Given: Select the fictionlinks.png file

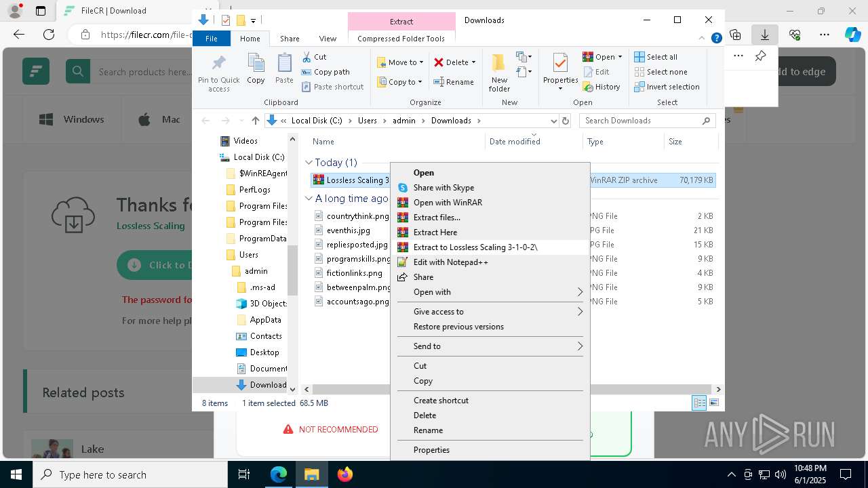Looking at the screenshot, I should [348, 273].
